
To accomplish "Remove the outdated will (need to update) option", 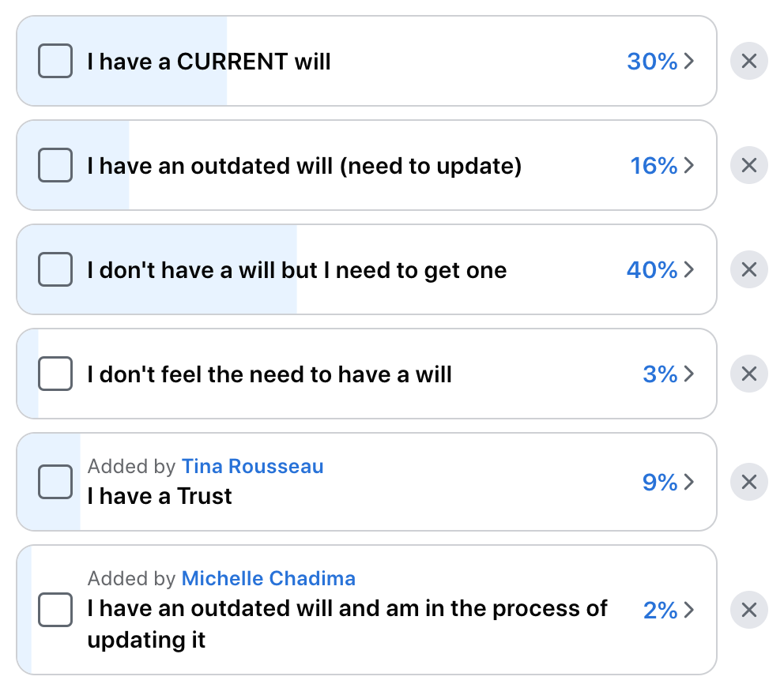I will click(x=748, y=165).
